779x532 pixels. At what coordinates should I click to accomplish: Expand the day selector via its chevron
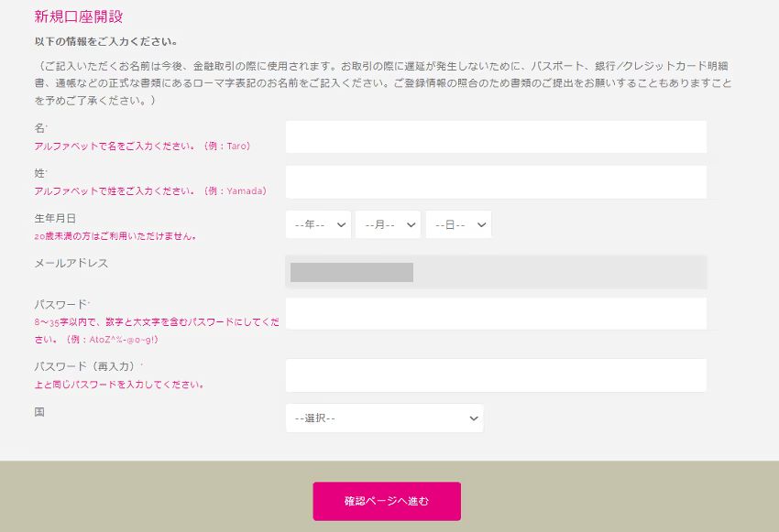pyautogui.click(x=480, y=223)
